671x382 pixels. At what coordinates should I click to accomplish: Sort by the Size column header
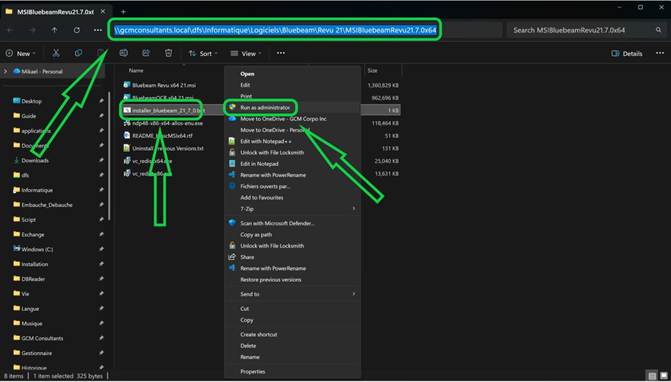click(373, 70)
